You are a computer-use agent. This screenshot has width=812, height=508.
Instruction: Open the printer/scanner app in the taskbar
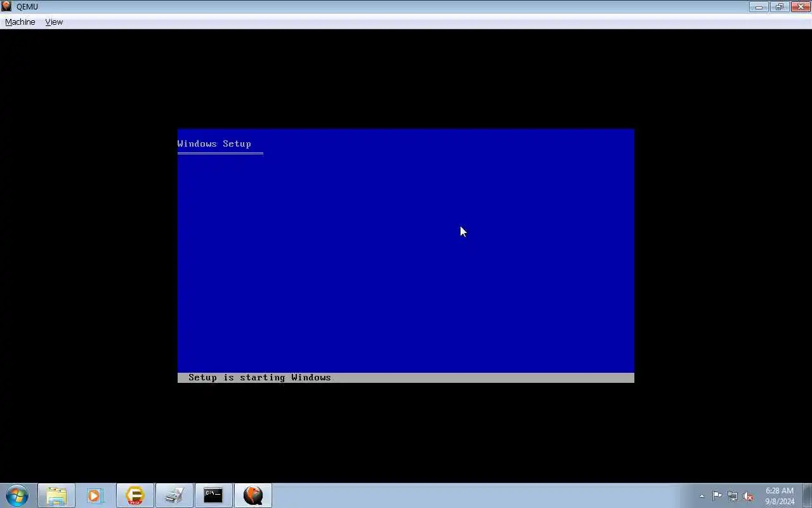[x=174, y=495]
